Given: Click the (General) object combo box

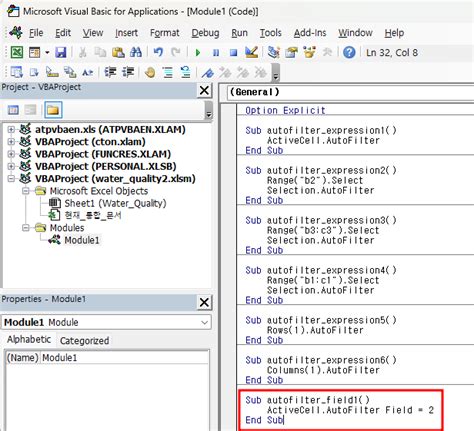Looking at the screenshot, I should click(x=350, y=92).
